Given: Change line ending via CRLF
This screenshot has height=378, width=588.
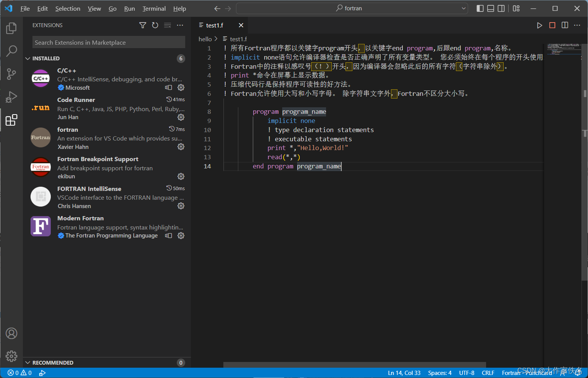Looking at the screenshot, I should pos(488,373).
